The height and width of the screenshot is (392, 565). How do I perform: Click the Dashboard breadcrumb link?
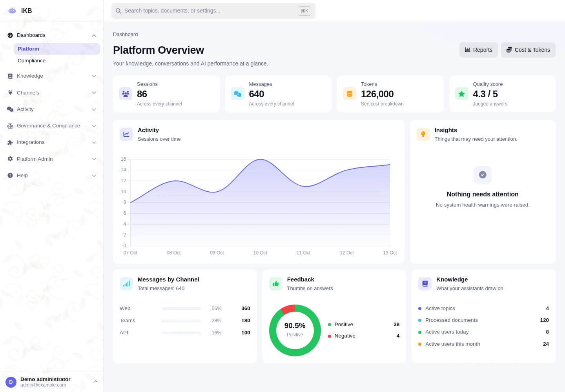click(x=126, y=34)
